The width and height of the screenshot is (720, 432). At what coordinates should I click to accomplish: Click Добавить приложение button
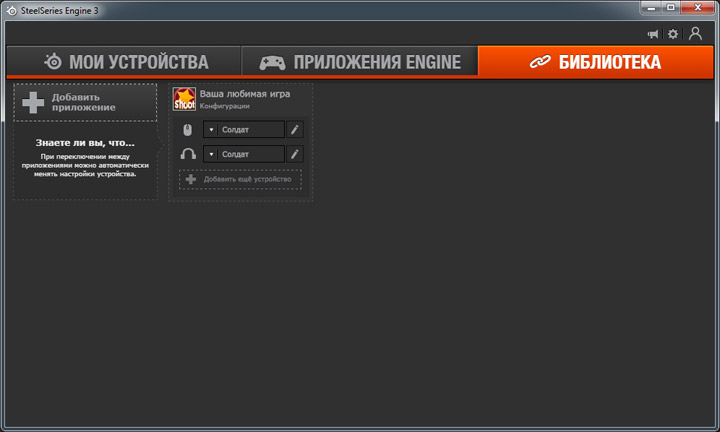pyautogui.click(x=85, y=102)
